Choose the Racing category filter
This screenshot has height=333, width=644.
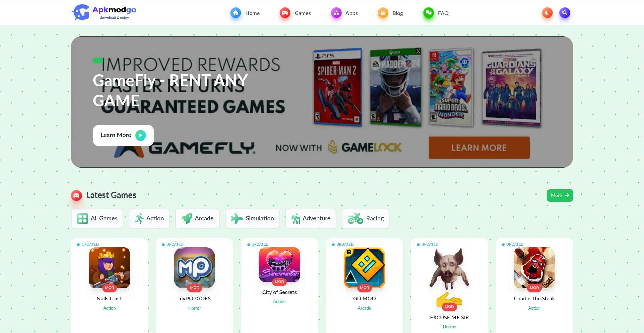tap(366, 219)
